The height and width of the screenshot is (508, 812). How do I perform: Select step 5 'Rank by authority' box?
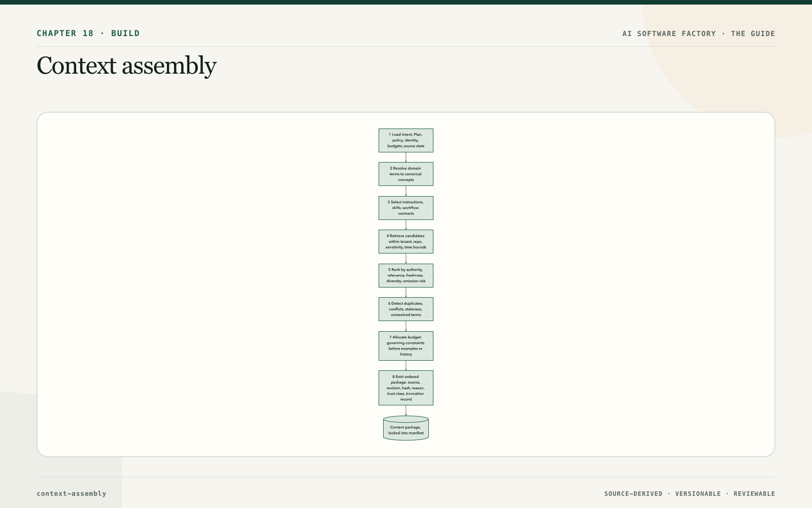pyautogui.click(x=406, y=275)
